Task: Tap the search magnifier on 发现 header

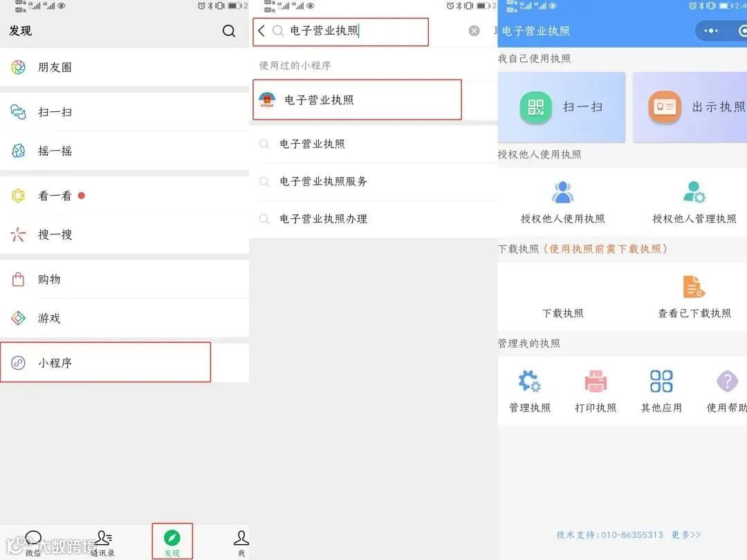Action: click(x=229, y=31)
